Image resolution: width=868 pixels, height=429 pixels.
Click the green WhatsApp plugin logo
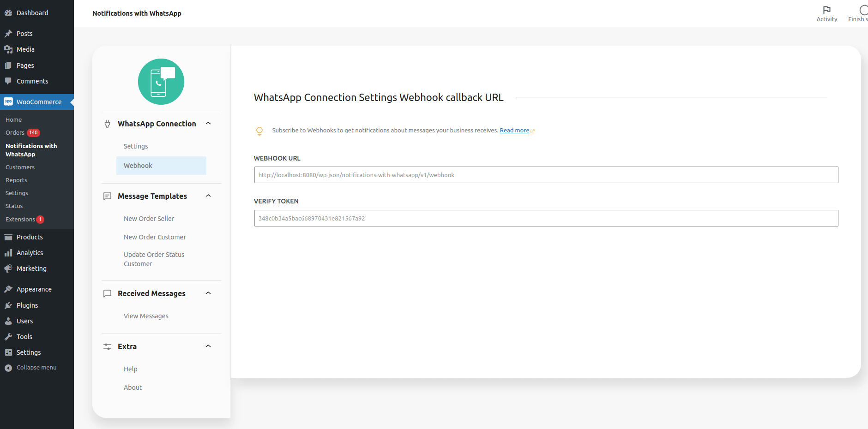coord(161,82)
